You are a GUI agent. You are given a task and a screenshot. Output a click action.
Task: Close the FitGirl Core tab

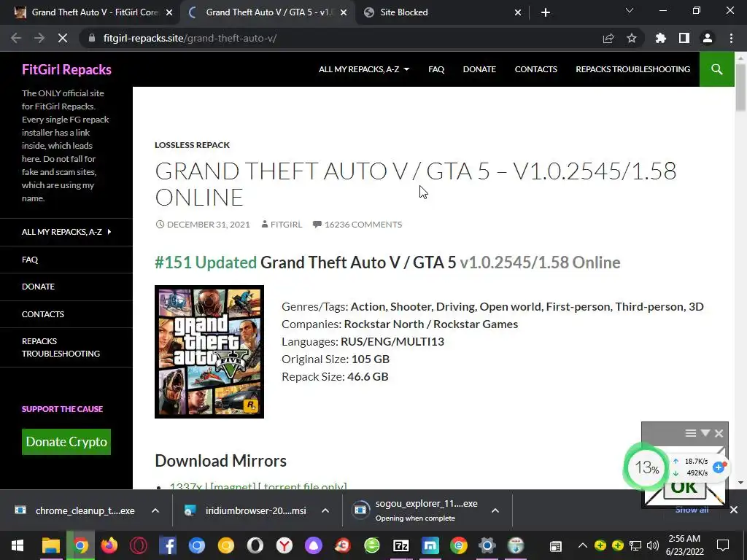(169, 12)
